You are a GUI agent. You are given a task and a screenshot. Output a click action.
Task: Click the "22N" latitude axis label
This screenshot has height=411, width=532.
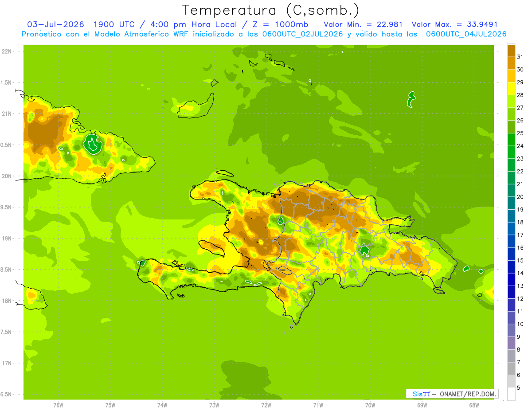pos(7,51)
